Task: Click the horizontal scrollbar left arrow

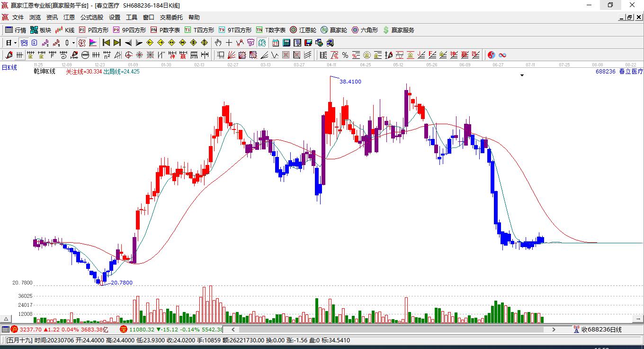Action: click(x=233, y=329)
